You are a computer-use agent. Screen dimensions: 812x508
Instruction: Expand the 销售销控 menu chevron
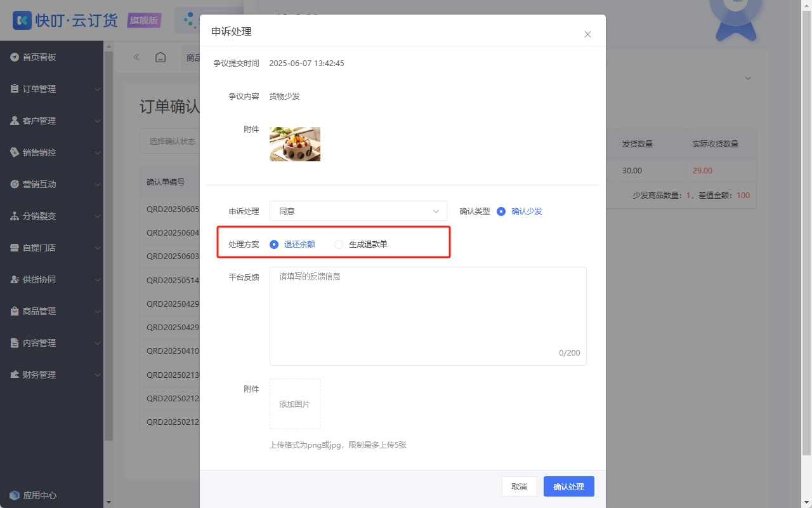click(x=98, y=153)
